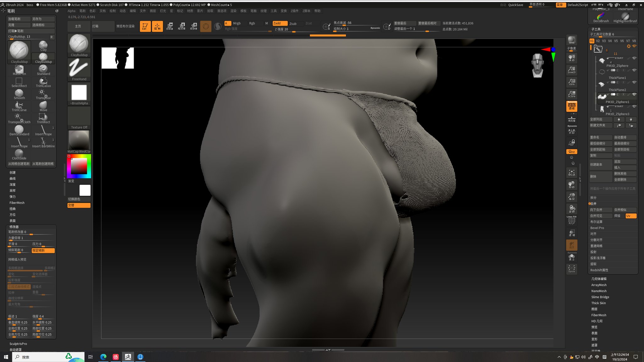
Task: Hide the ThickPlane1 subtool eye
Action: click(x=634, y=70)
